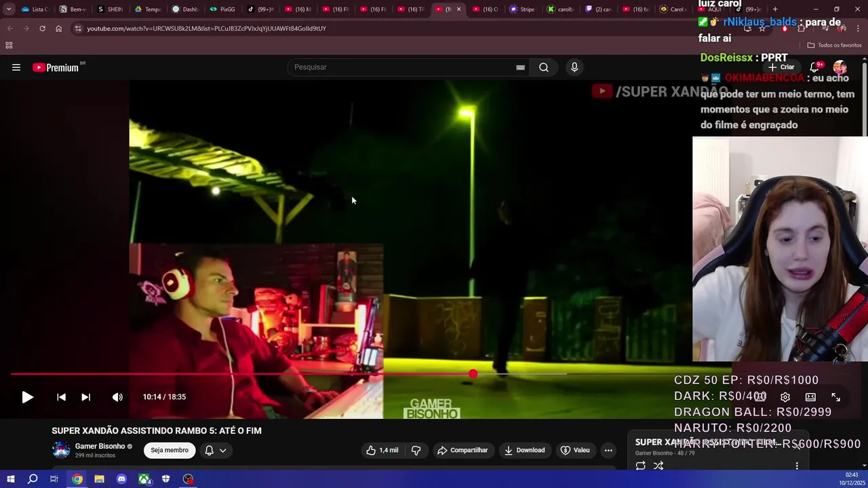Open Xbox app from taskbar

(x=144, y=479)
